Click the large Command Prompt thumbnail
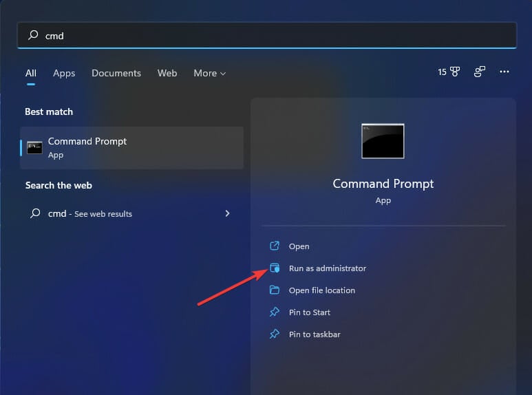This screenshot has width=532, height=395. (383, 141)
